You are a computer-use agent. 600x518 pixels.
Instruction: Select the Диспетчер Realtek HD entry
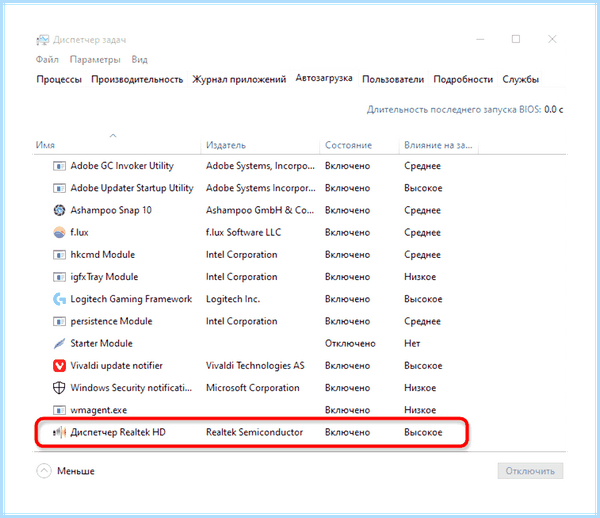point(118,432)
